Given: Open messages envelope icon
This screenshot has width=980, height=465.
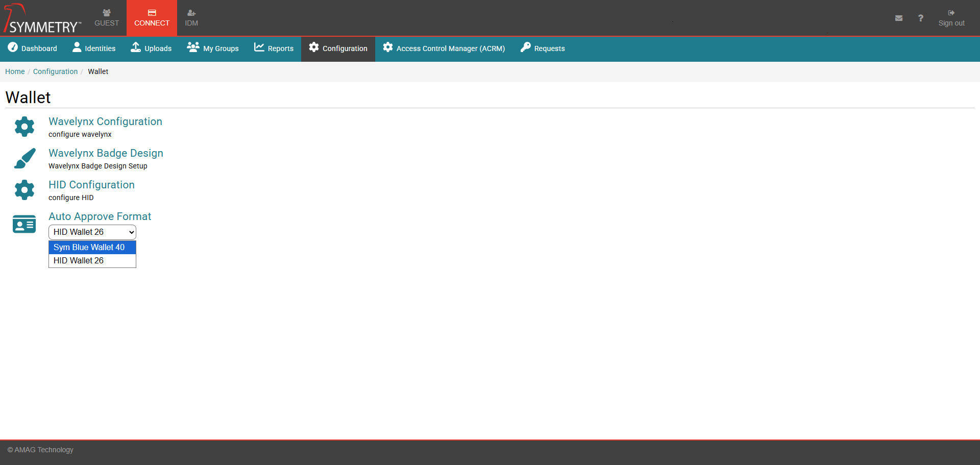Looking at the screenshot, I should [x=899, y=18].
